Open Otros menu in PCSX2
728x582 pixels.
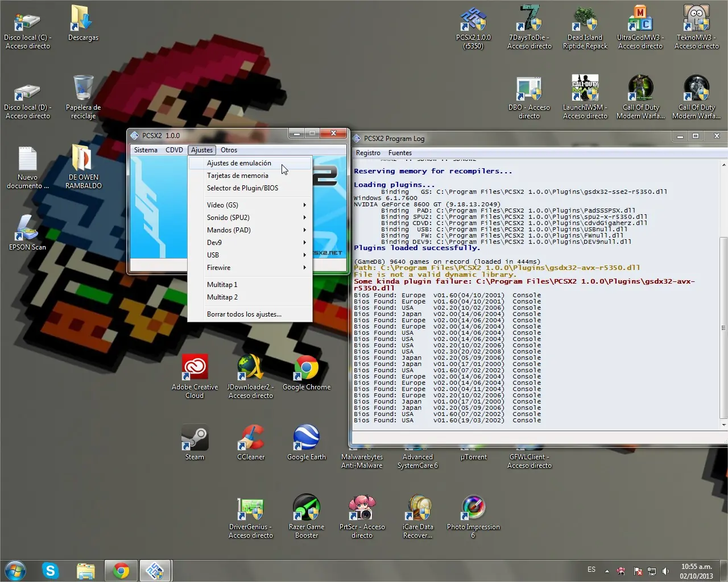(229, 150)
